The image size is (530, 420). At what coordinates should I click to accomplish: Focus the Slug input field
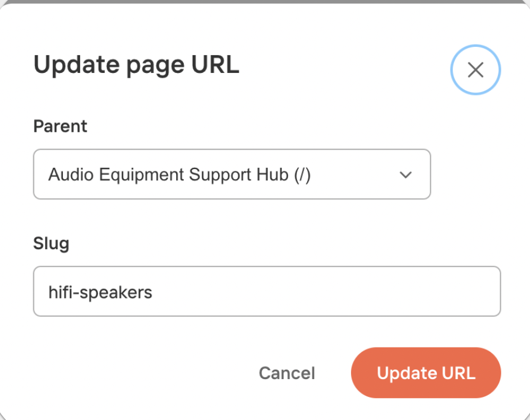[267, 291]
